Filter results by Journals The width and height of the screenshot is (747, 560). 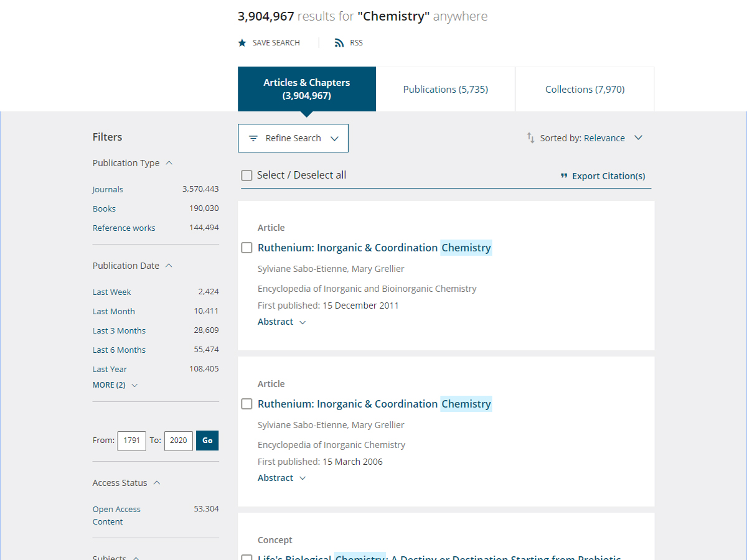(x=108, y=189)
